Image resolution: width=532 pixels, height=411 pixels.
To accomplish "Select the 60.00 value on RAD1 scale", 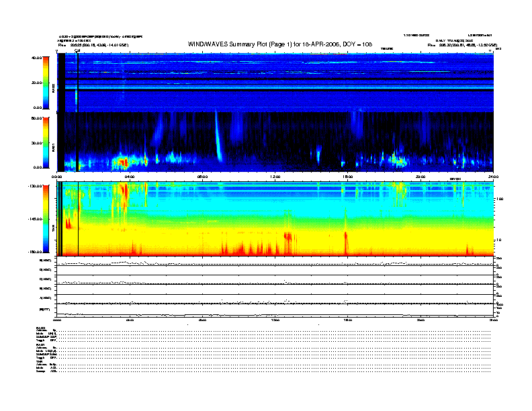I will coord(36,118).
